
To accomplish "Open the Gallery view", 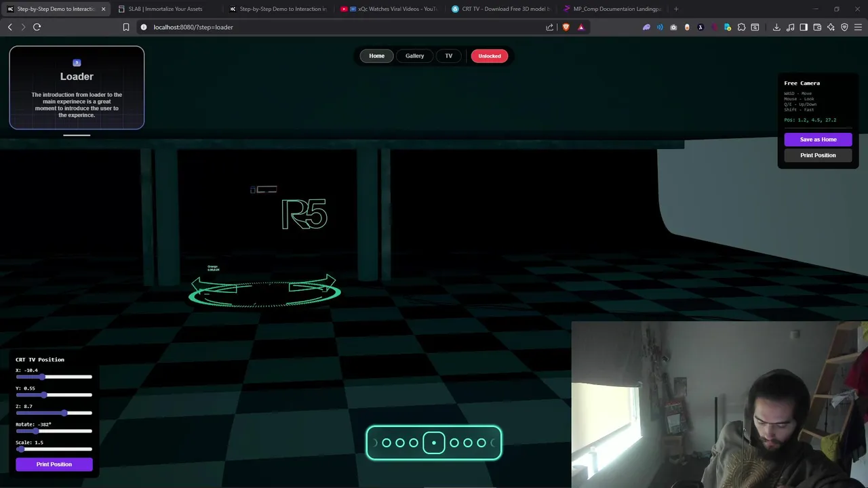I will click(414, 56).
